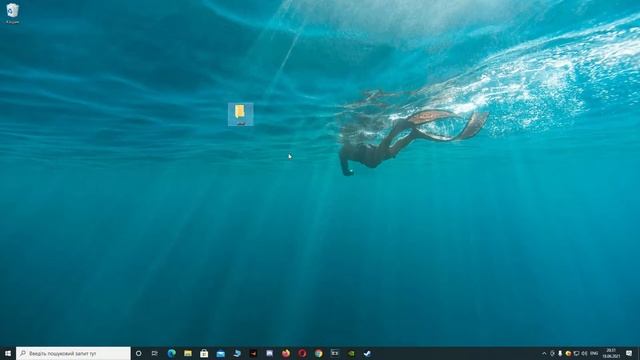The image size is (640, 360).
Task: Open the volume control in system tray
Action: tap(584, 353)
